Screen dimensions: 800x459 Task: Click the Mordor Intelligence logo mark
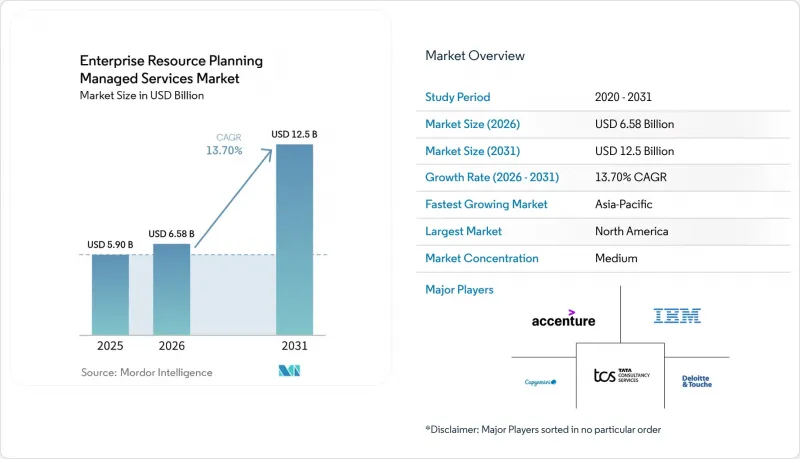click(289, 371)
